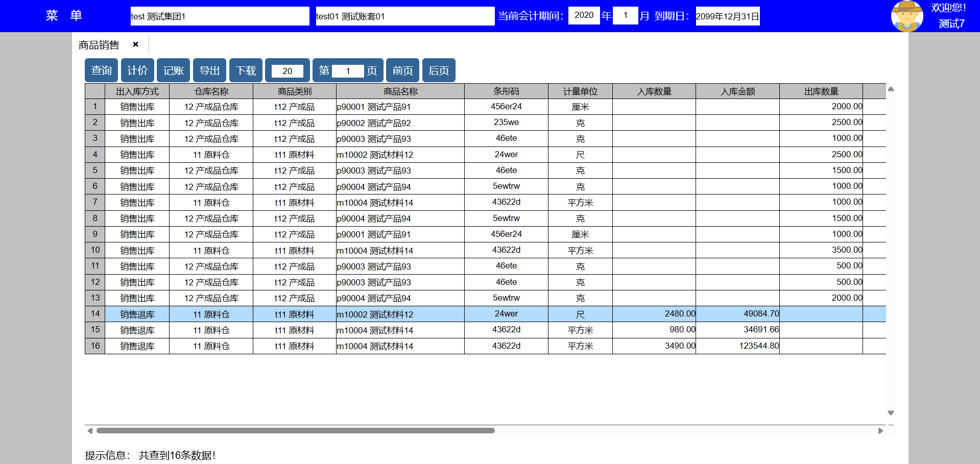
Task: Click the 查询 query button
Action: [101, 70]
